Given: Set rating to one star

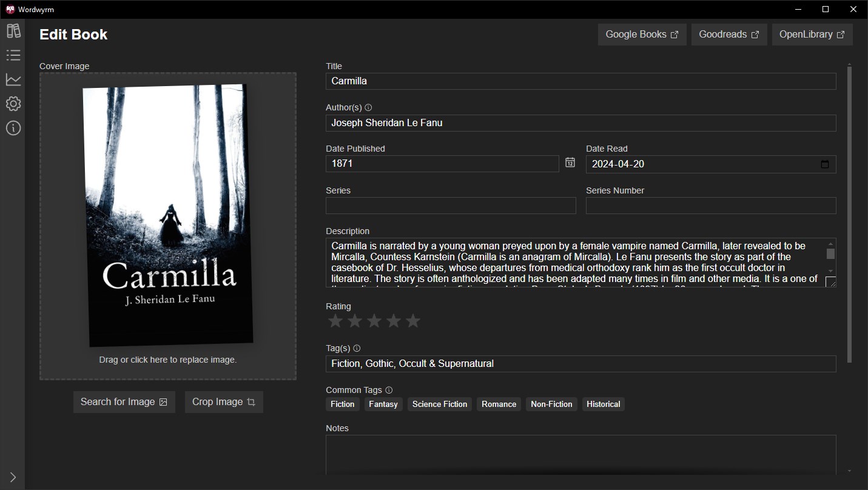Looking at the screenshot, I should [335, 321].
